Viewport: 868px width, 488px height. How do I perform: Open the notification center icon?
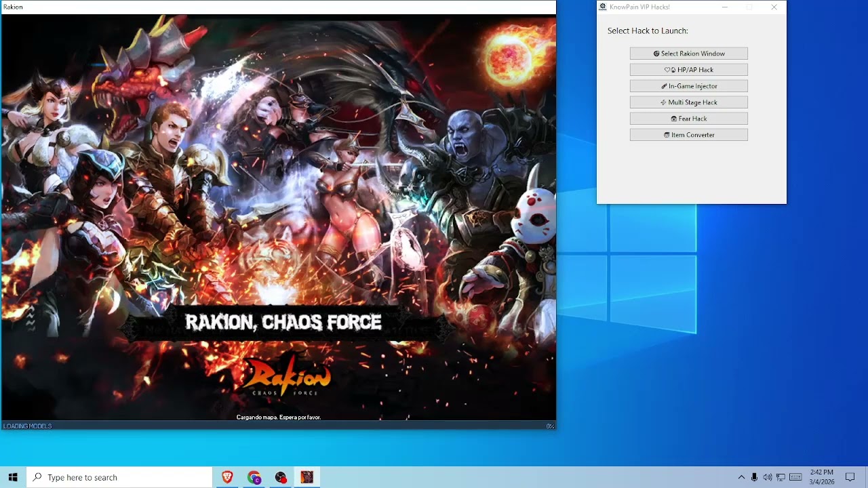click(850, 477)
